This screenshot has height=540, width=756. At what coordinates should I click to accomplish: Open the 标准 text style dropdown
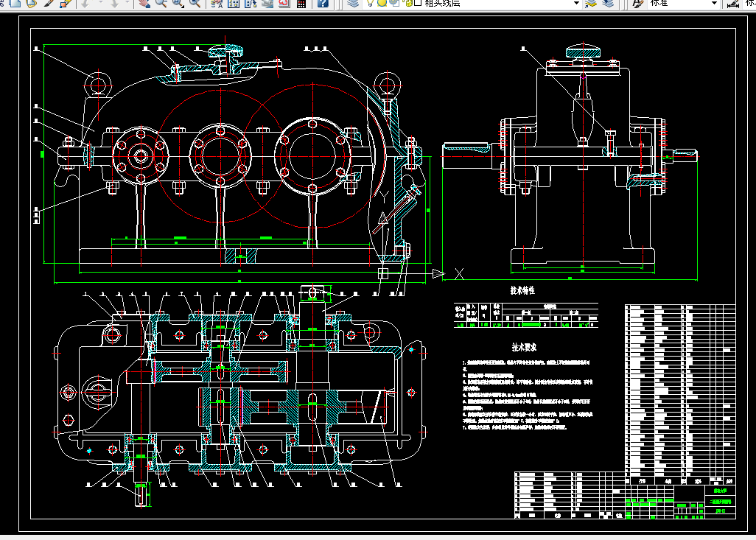(714, 4)
